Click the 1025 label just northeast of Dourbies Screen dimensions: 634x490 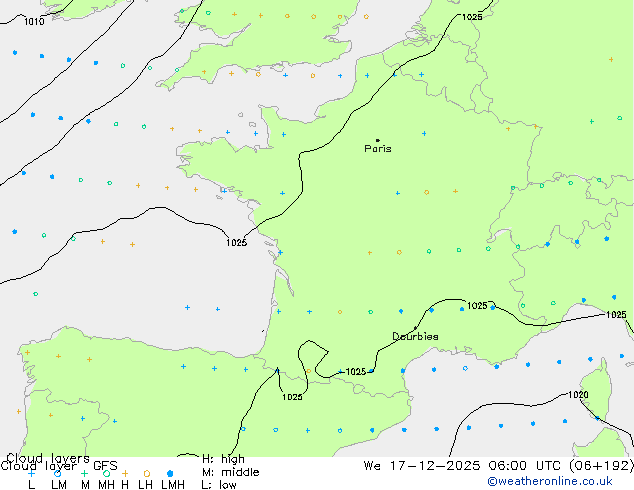tap(477, 306)
